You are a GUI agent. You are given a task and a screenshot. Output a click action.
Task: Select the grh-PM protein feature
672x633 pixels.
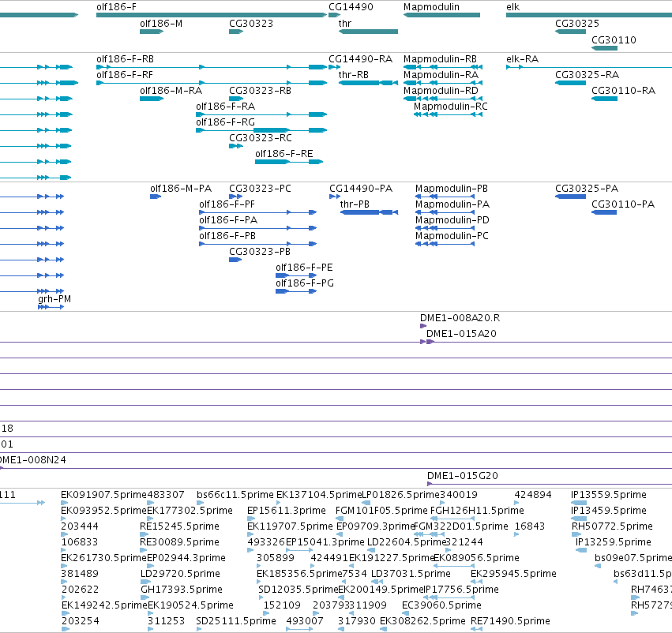(51, 307)
